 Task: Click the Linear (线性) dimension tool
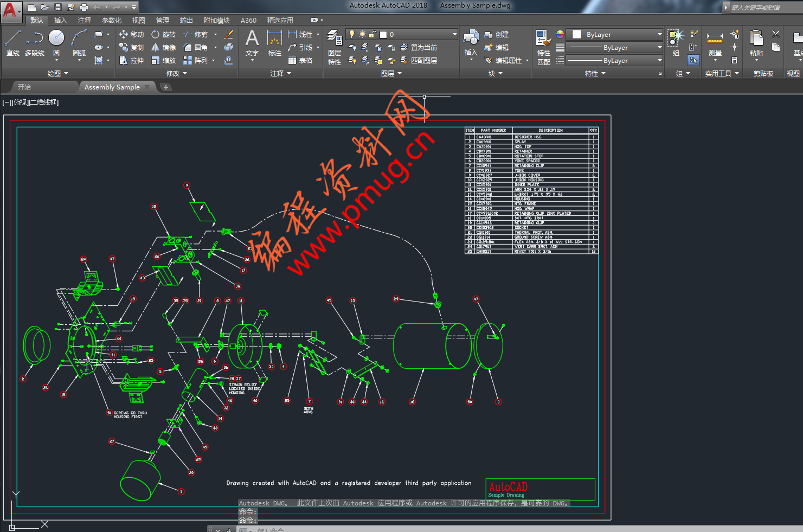[300, 34]
